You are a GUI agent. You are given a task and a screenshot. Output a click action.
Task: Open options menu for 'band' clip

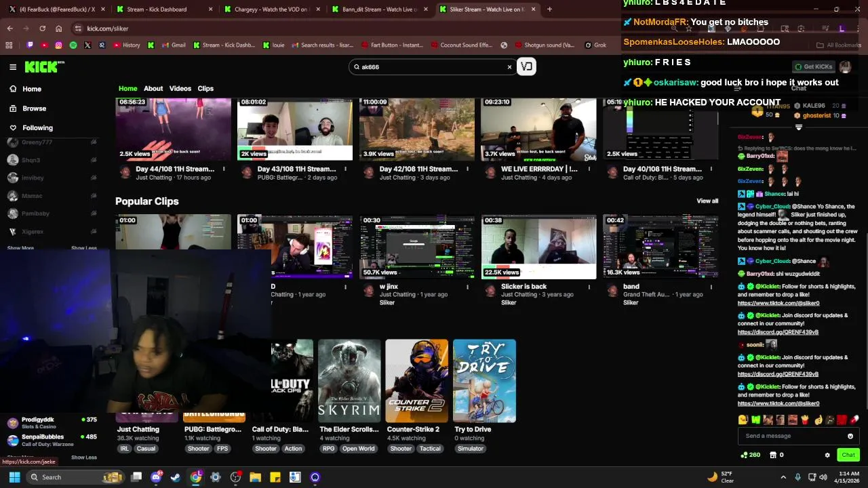pyautogui.click(x=711, y=287)
